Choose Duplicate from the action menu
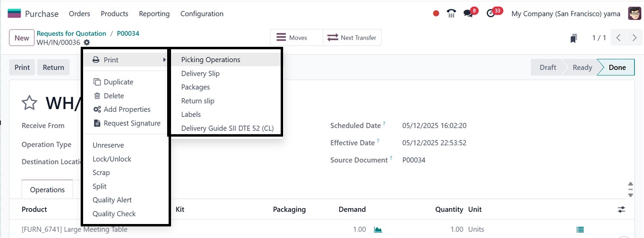This screenshot has height=238, width=644. pyautogui.click(x=118, y=82)
